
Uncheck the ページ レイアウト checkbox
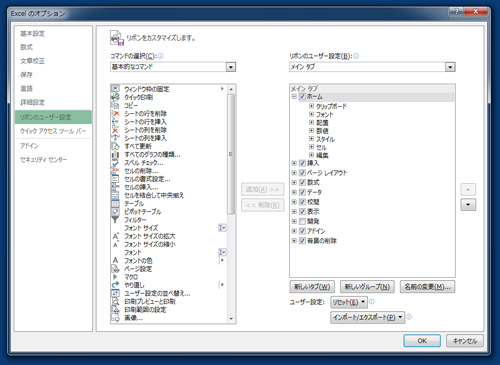click(302, 173)
